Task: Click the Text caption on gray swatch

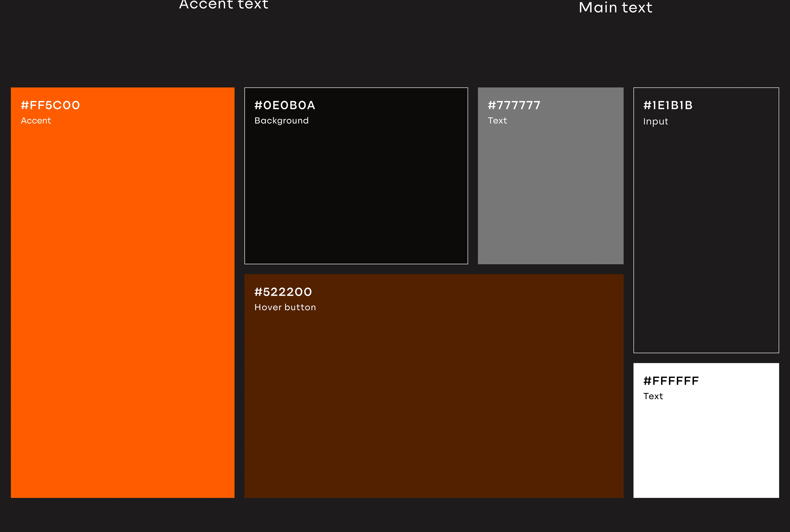Action: [x=497, y=120]
